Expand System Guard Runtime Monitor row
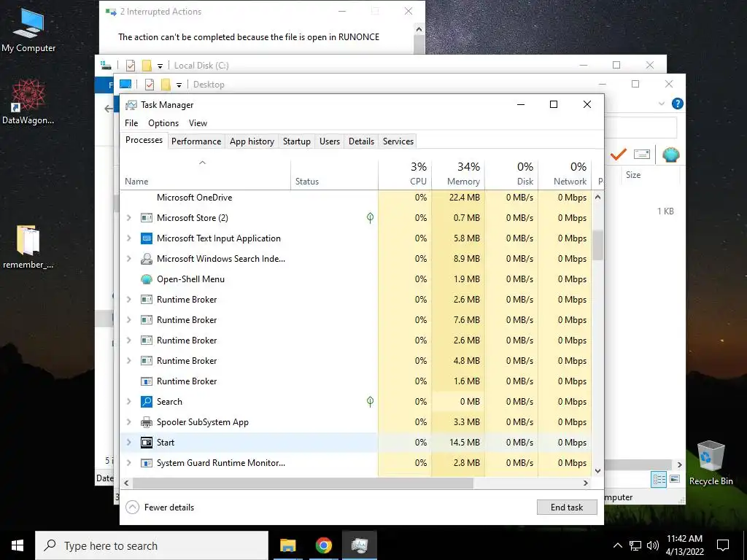The height and width of the screenshot is (560, 747). point(128,463)
